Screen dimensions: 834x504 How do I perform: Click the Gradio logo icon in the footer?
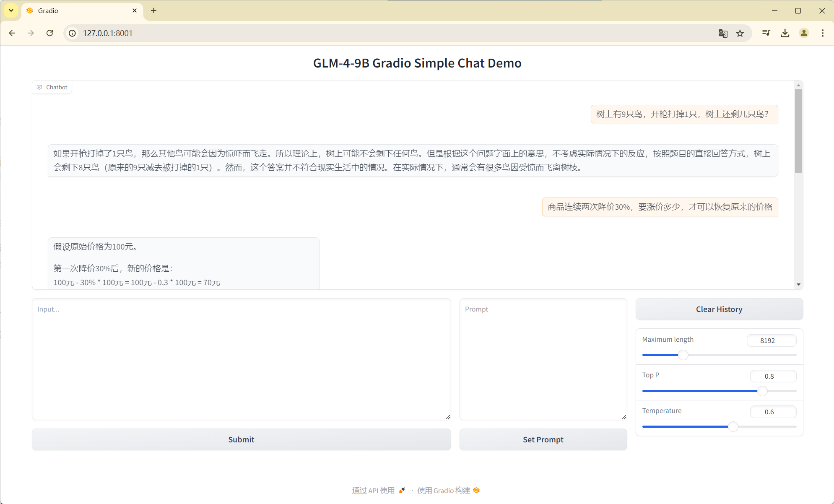[476, 490]
